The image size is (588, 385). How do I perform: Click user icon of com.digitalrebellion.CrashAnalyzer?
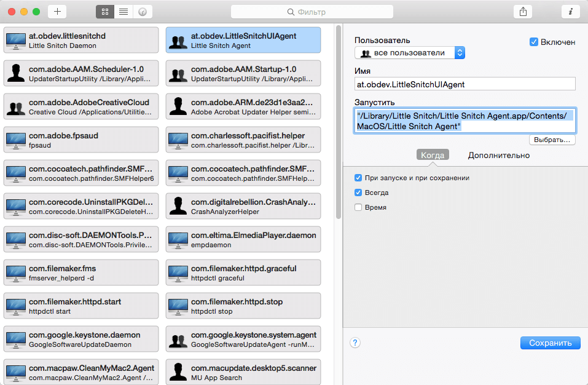coord(178,206)
